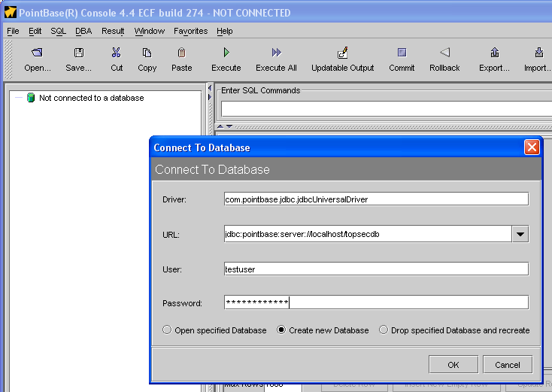Select Open specified Database radio option
The image size is (552, 392).
(167, 330)
